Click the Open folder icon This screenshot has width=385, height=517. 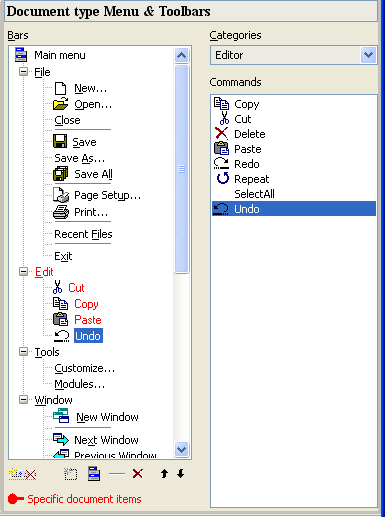61,104
